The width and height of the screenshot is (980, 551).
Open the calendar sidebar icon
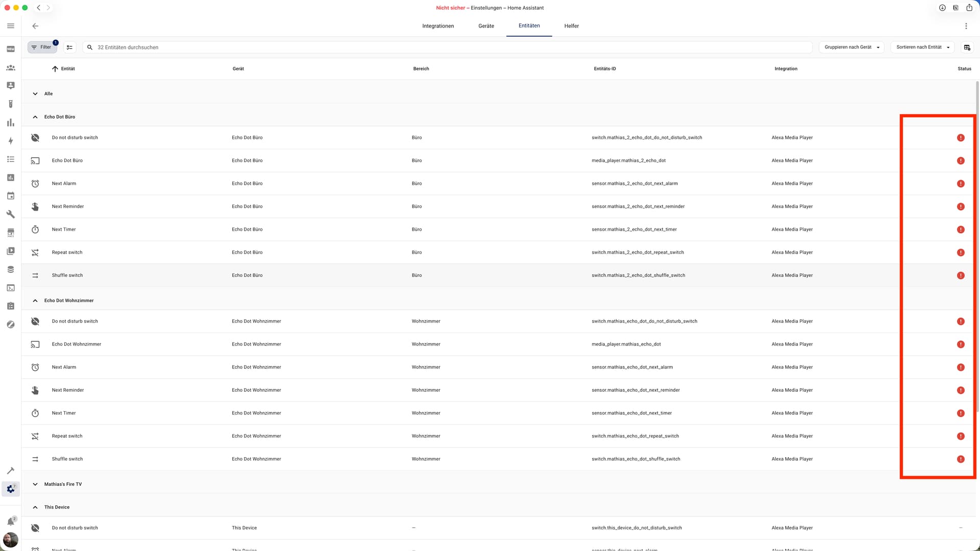(x=11, y=196)
